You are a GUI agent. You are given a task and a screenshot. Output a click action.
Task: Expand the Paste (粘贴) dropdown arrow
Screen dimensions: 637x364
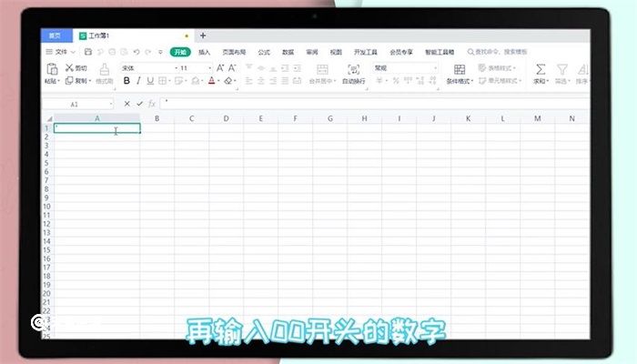(58, 81)
